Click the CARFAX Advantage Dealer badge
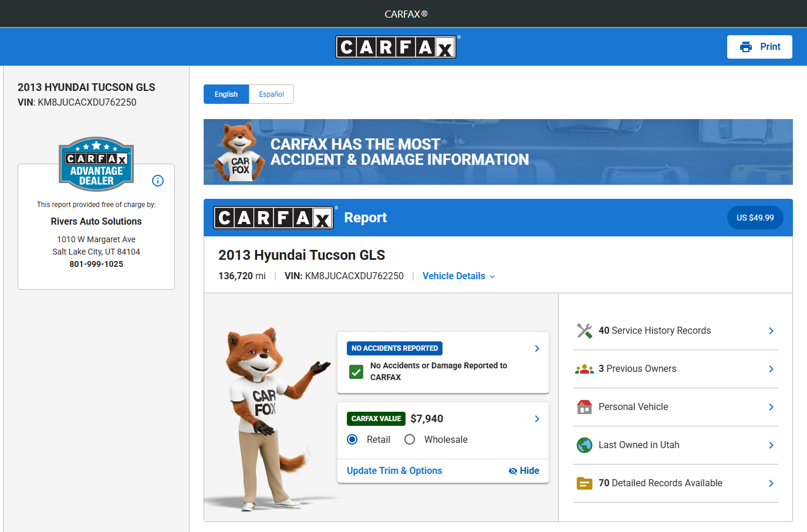807x532 pixels. (x=96, y=164)
